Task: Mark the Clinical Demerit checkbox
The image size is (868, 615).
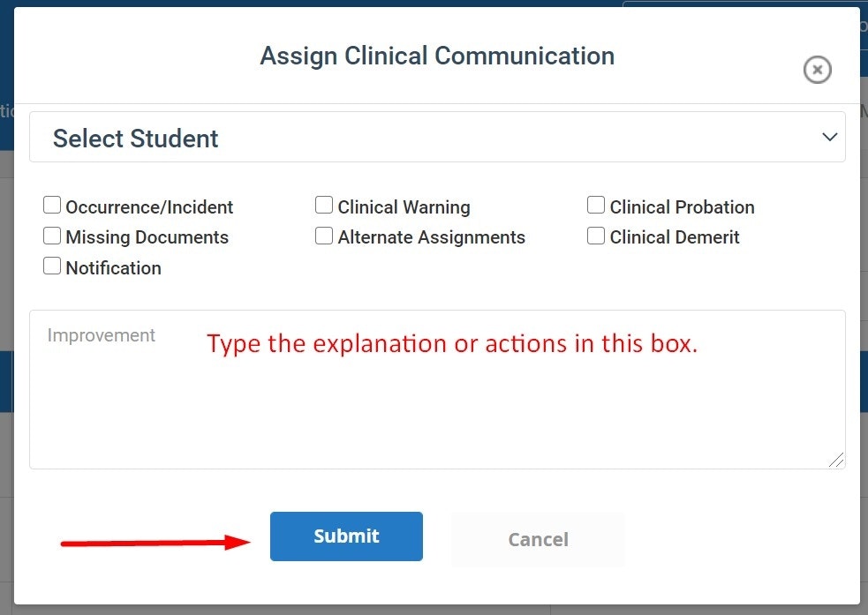Action: [596, 236]
